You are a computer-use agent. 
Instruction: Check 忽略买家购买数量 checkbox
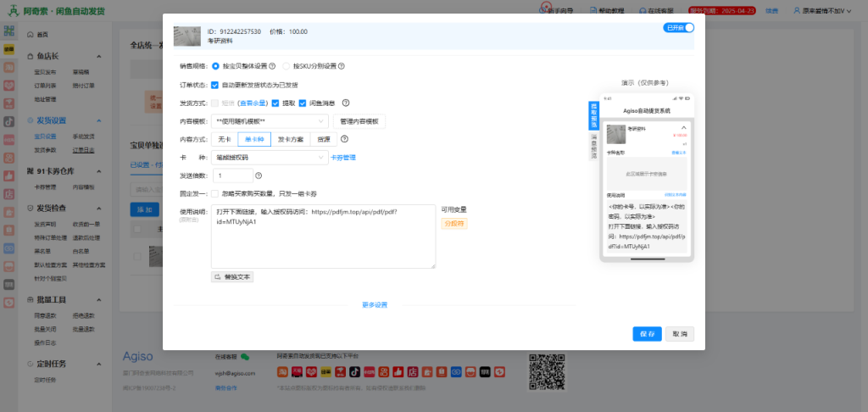pos(215,193)
